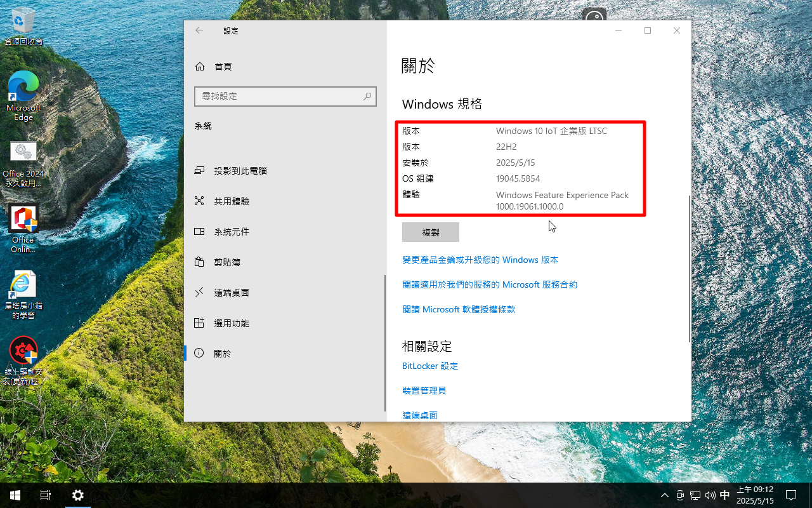The image size is (812, 508).
Task: Open the Windows Start menu
Action: [15, 495]
